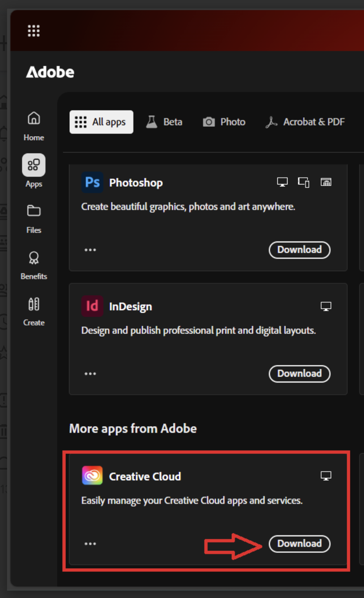Screen dimensions: 364x598
Task: Open the Acrobat & PDF tab
Action: click(x=305, y=122)
